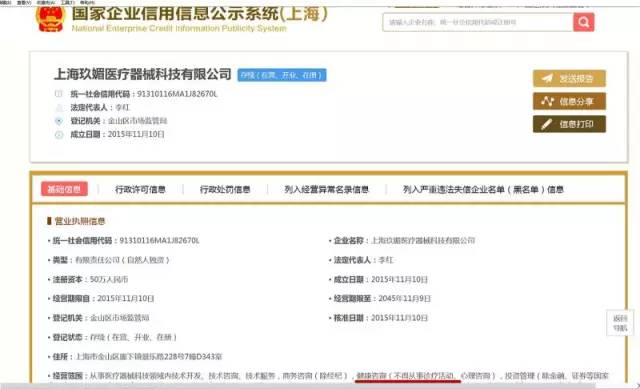The width and height of the screenshot is (640, 389).
Task: Click the paper plane icon on 发送报告
Action: click(x=547, y=78)
